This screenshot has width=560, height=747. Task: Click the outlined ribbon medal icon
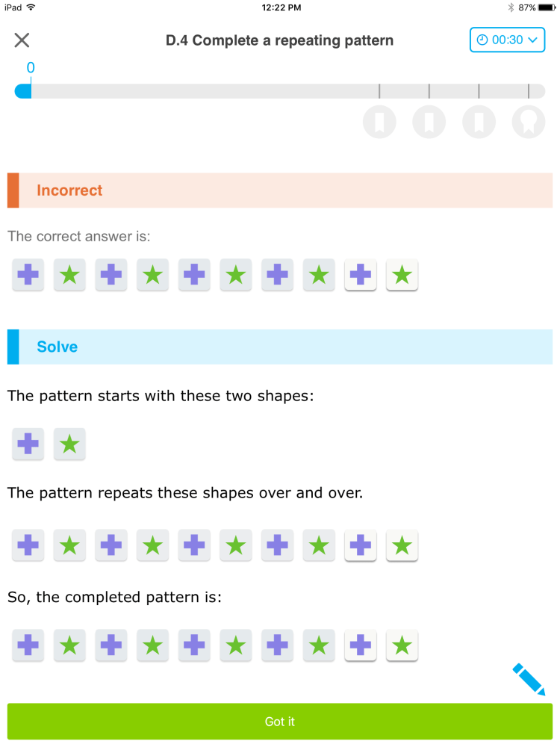point(529,122)
